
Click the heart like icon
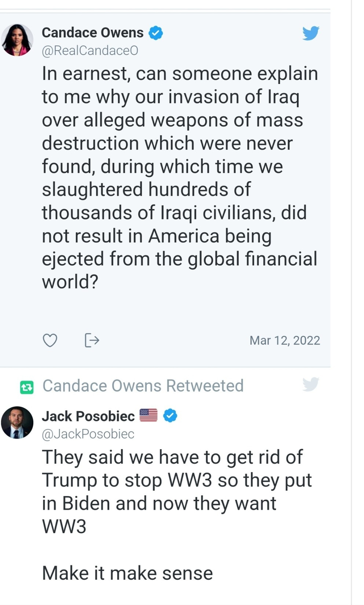coord(50,341)
